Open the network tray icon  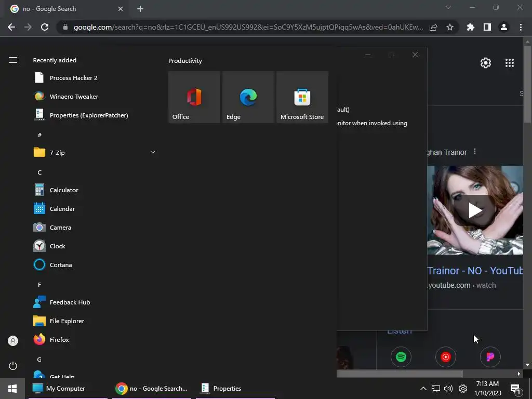coord(436,389)
